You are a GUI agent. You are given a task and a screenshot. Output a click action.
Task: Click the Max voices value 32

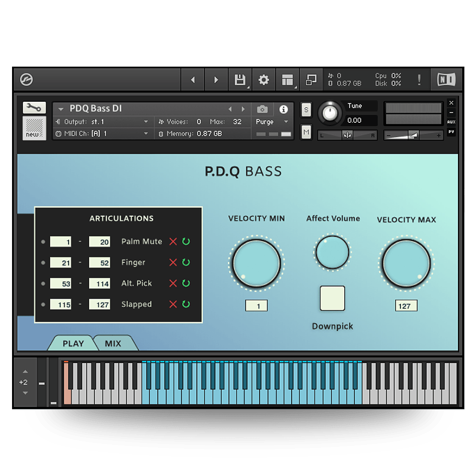(x=237, y=122)
